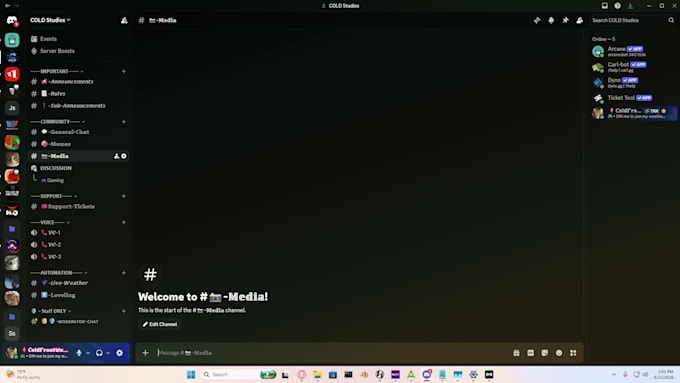
Task: Open the Announcements channel
Action: pos(78,82)
